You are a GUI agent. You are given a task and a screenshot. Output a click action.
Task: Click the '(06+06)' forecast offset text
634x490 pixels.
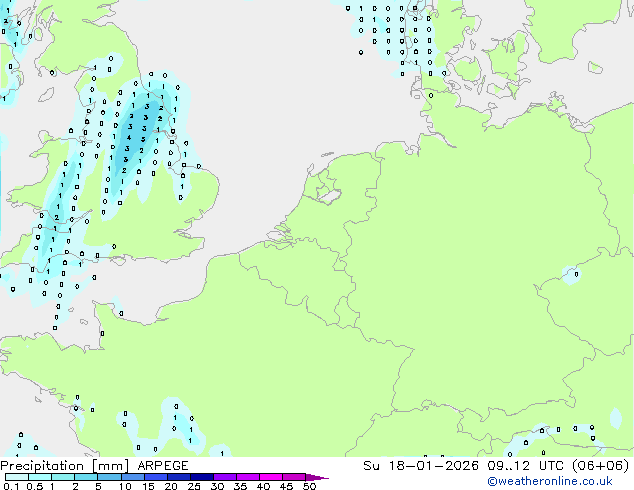click(x=601, y=466)
